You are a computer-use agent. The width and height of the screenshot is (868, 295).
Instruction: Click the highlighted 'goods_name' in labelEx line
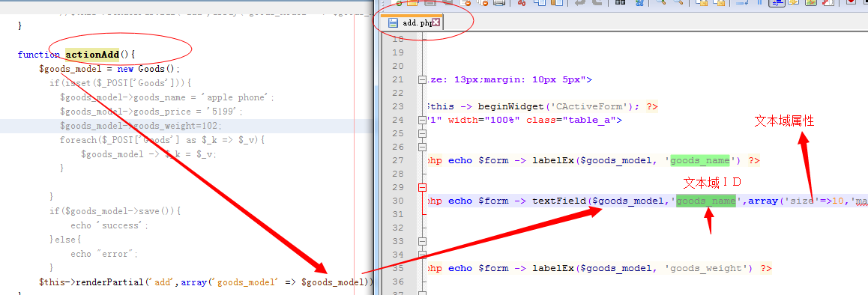tap(699, 160)
